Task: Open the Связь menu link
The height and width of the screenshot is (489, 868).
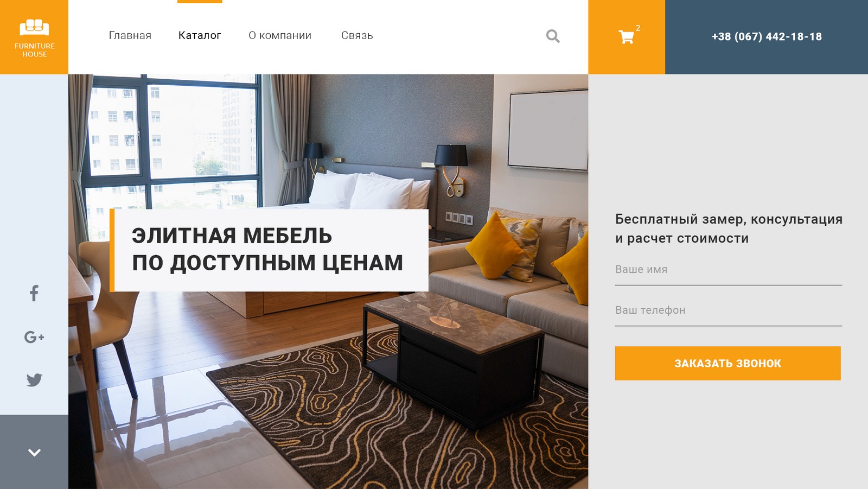Action: click(357, 35)
